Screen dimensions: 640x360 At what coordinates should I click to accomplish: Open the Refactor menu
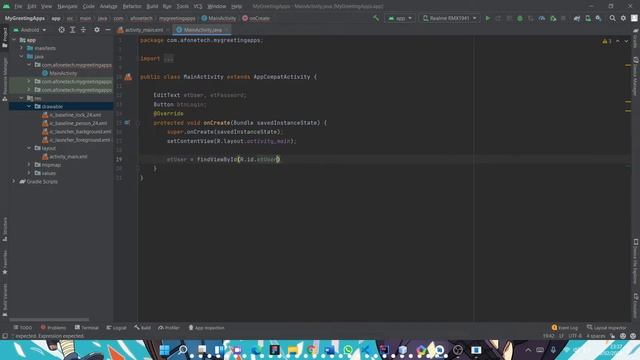(x=131, y=7)
